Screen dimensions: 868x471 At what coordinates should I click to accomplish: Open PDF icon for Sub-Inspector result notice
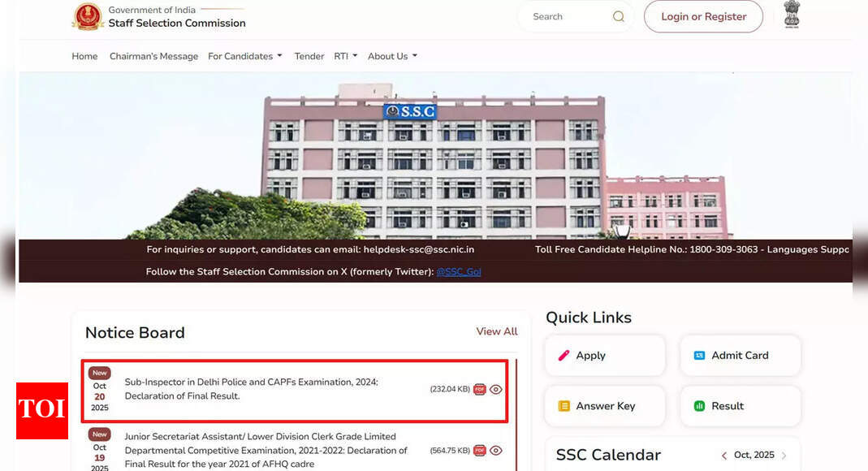pyautogui.click(x=480, y=389)
